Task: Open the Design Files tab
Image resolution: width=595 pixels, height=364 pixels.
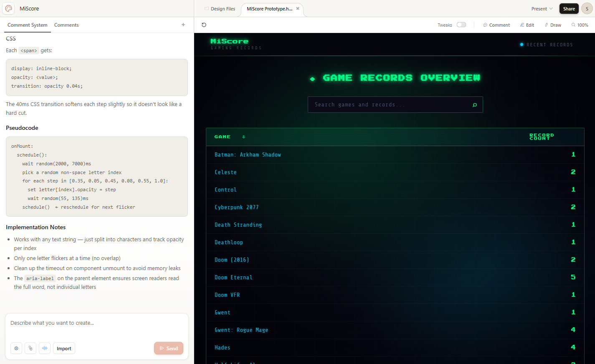Action: (220, 9)
